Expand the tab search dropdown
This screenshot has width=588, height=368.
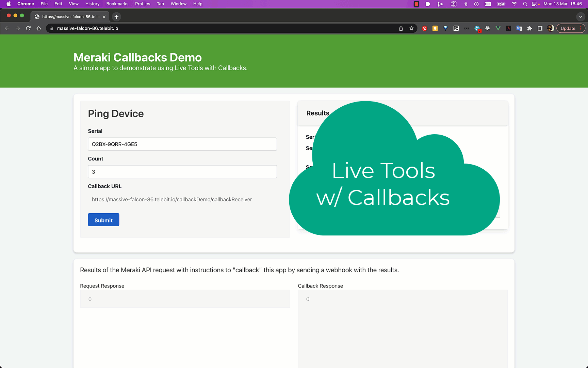pos(581,17)
